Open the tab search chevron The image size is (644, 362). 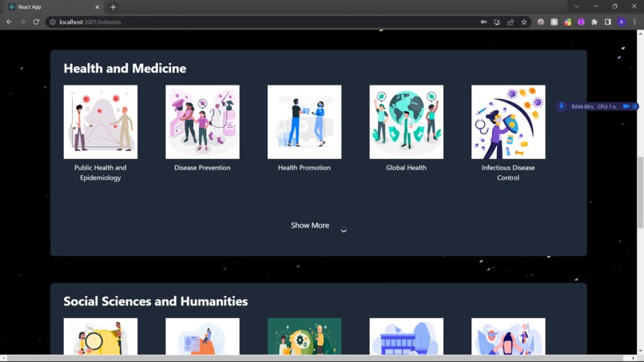click(x=577, y=6)
